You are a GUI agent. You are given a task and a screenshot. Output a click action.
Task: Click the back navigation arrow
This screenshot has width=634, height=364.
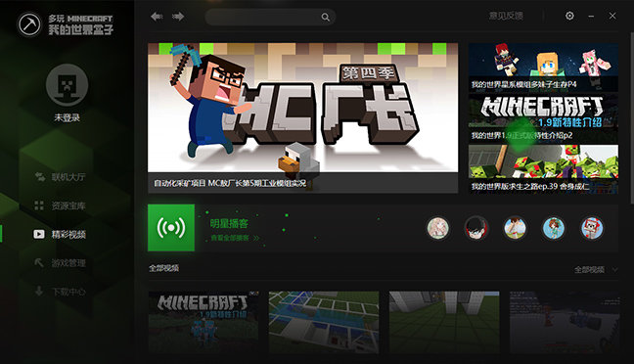157,17
